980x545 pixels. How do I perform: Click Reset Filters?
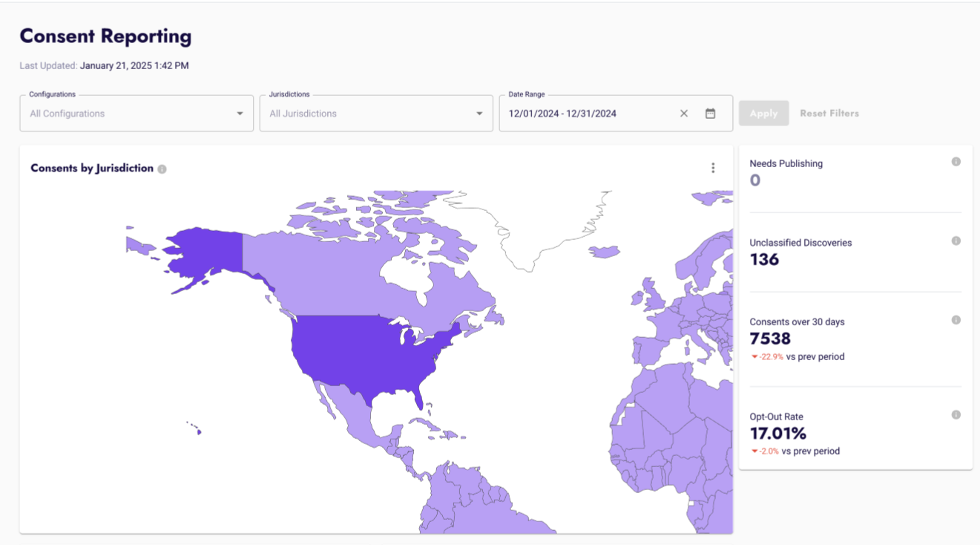(829, 114)
